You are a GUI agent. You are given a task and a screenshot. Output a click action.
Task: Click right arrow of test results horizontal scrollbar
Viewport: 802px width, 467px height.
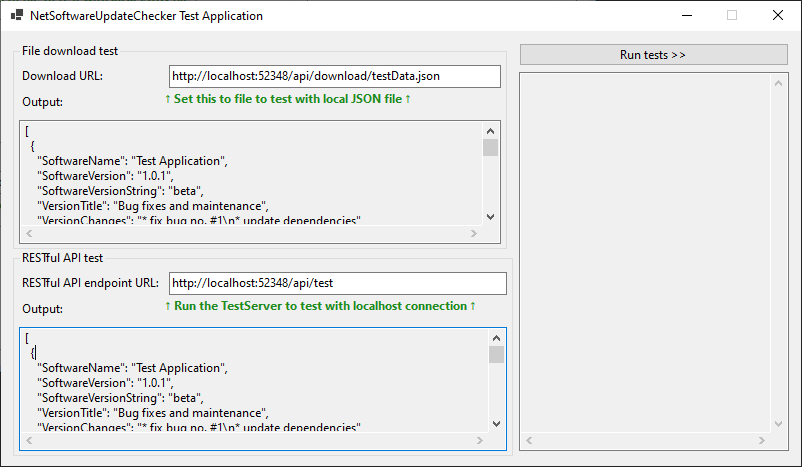(x=762, y=440)
